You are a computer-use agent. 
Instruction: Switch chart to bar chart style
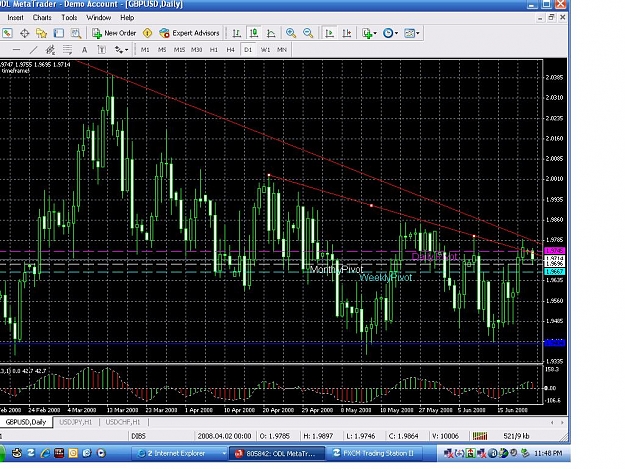237,33
